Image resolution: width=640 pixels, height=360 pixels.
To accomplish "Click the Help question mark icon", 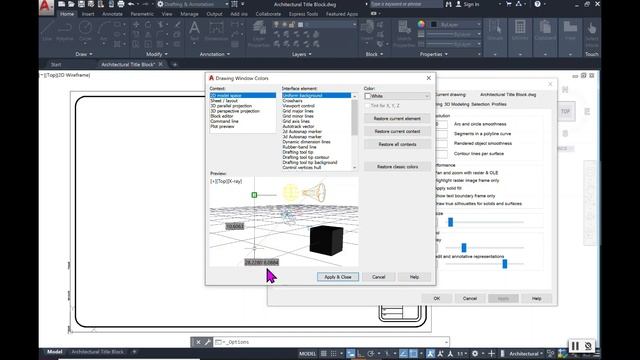I will pyautogui.click(x=538, y=4).
